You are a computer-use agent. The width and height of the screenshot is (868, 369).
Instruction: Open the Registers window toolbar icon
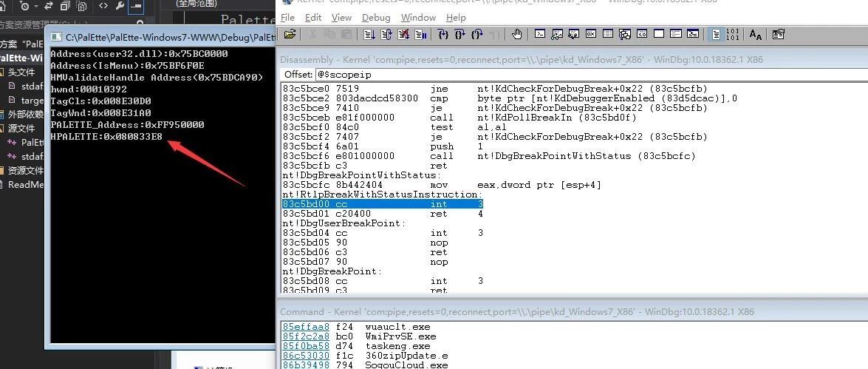591,34
